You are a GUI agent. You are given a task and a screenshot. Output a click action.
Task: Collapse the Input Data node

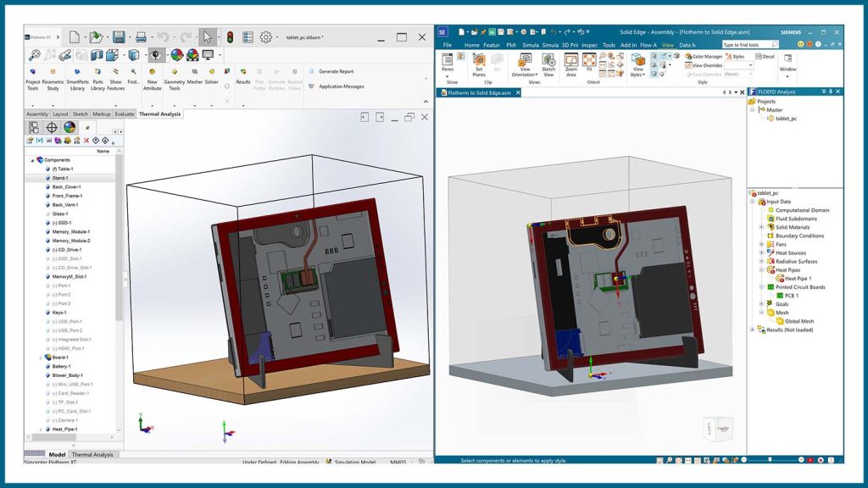click(x=753, y=202)
